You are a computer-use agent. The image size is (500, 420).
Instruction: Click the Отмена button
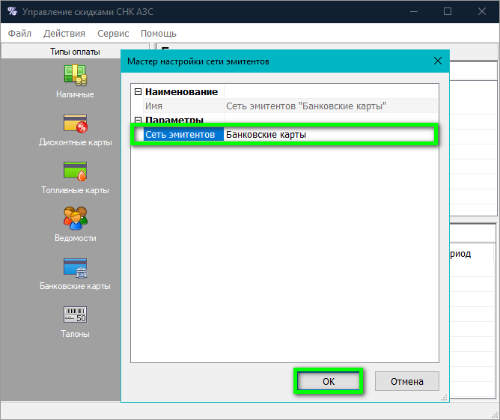pyautogui.click(x=407, y=381)
